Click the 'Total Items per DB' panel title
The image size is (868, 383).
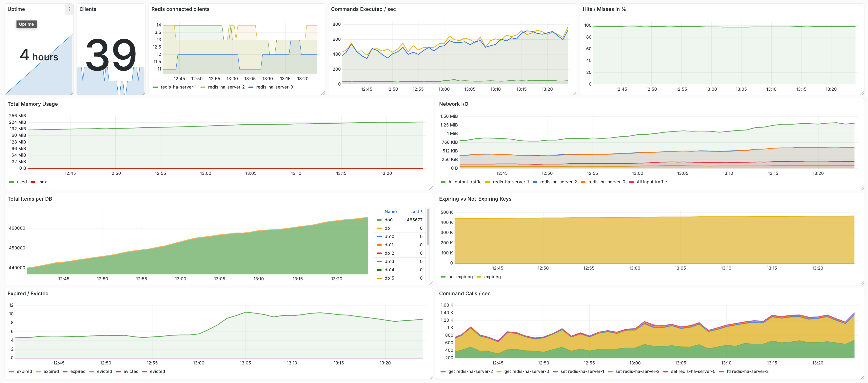(x=30, y=199)
